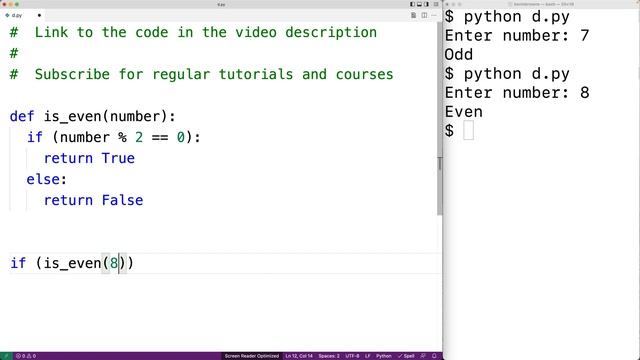This screenshot has width=640, height=360.
Task: Toggle Spell checker in status bar
Action: click(x=406, y=356)
